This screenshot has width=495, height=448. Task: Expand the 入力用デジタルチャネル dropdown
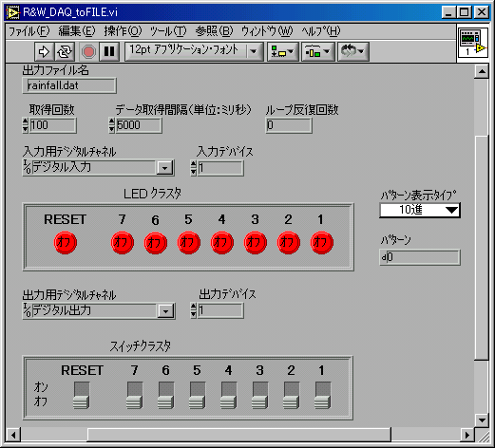point(165,168)
